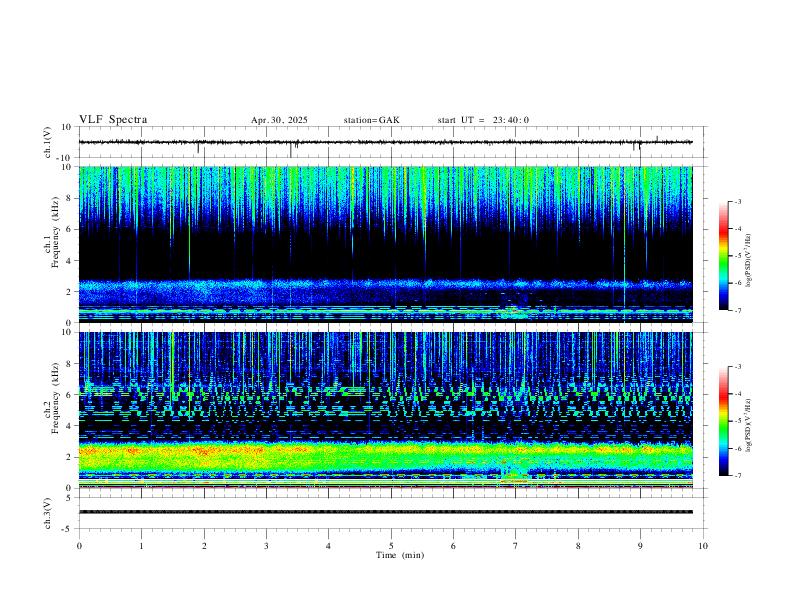Click upper colorbar log(PSD) label
Screen dimensions: 792x612
749,261
